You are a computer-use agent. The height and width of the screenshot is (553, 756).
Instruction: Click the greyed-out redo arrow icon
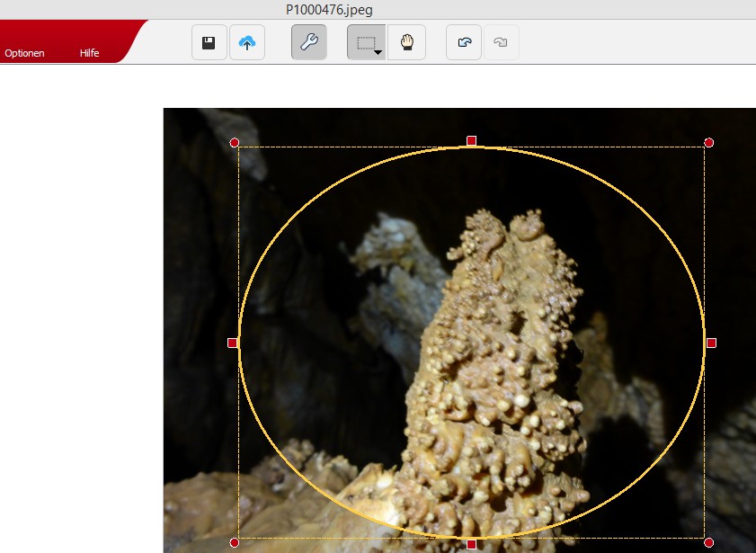coord(502,42)
